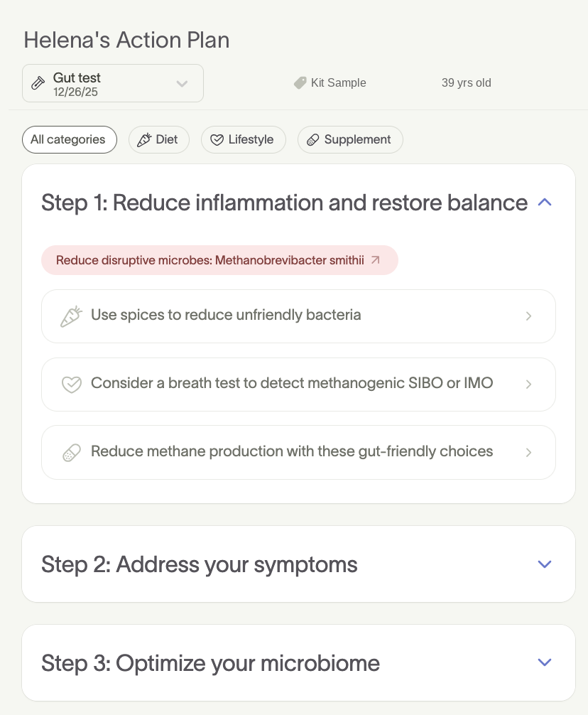The image size is (588, 715).
Task: Click the test tube icon beside Gut test
Action: click(x=38, y=83)
